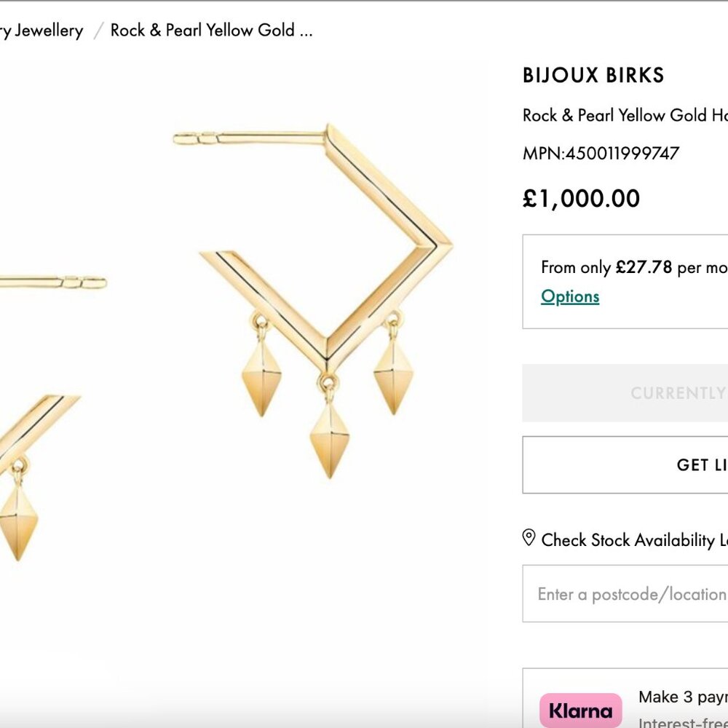
Task: Click the £1,000.00 price
Action: tap(581, 197)
